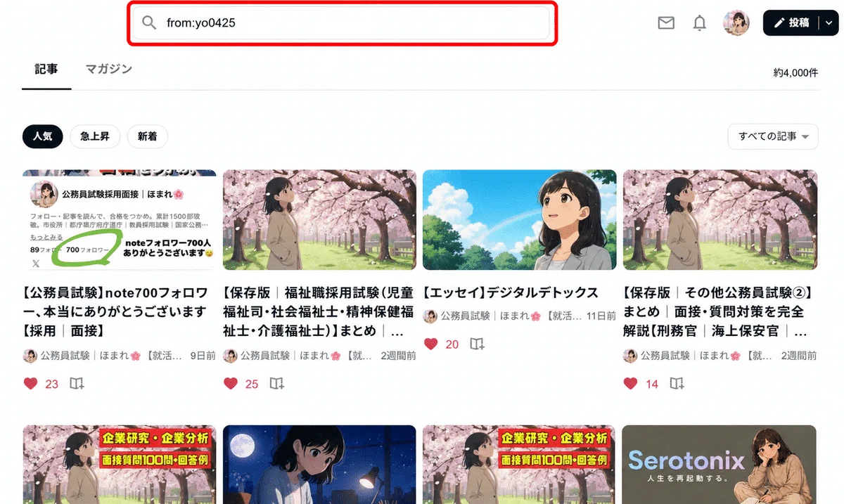Screen dimensions: 844x504
Task: Switch to the 記事 tab
Action: point(46,69)
